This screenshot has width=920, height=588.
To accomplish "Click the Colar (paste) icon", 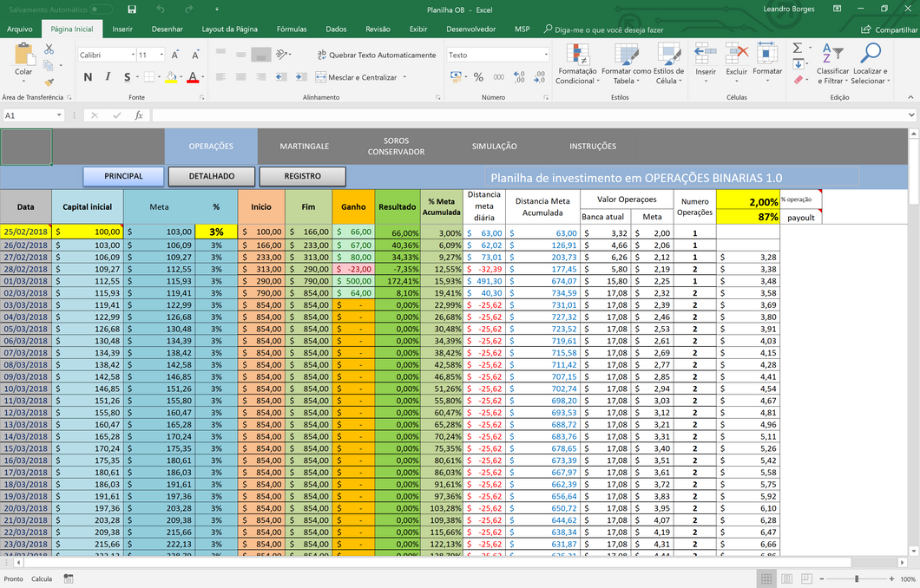I will [x=23, y=56].
